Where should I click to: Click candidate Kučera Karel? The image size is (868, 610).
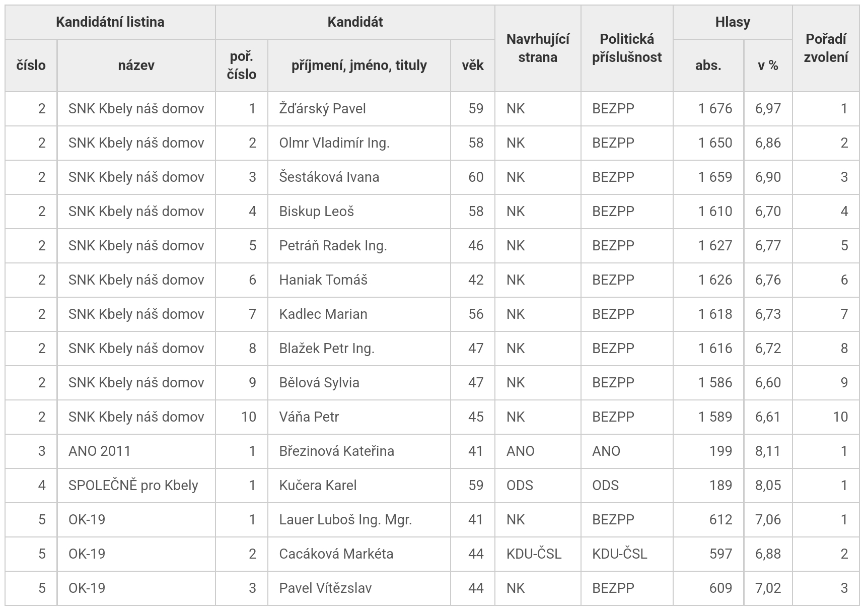coord(318,486)
